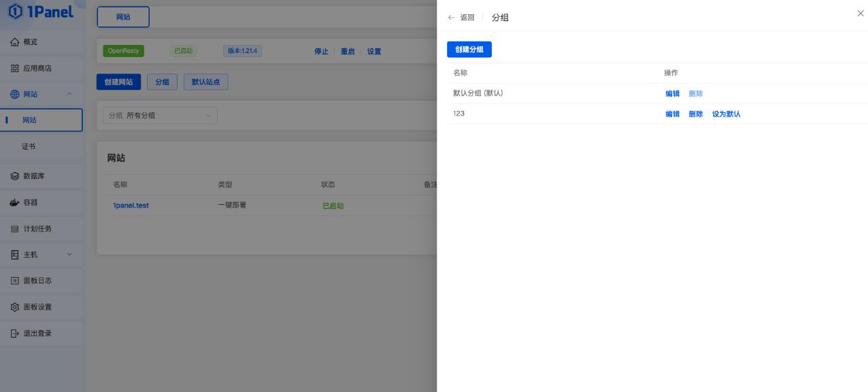This screenshot has height=392, width=868.
Task: Click 编辑 for group 123
Action: tap(672, 114)
